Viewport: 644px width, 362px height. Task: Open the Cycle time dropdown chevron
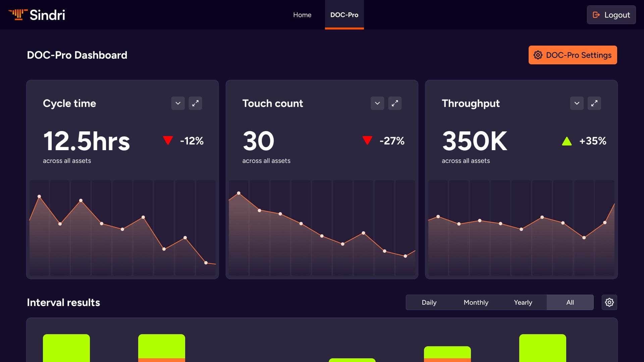coord(178,103)
